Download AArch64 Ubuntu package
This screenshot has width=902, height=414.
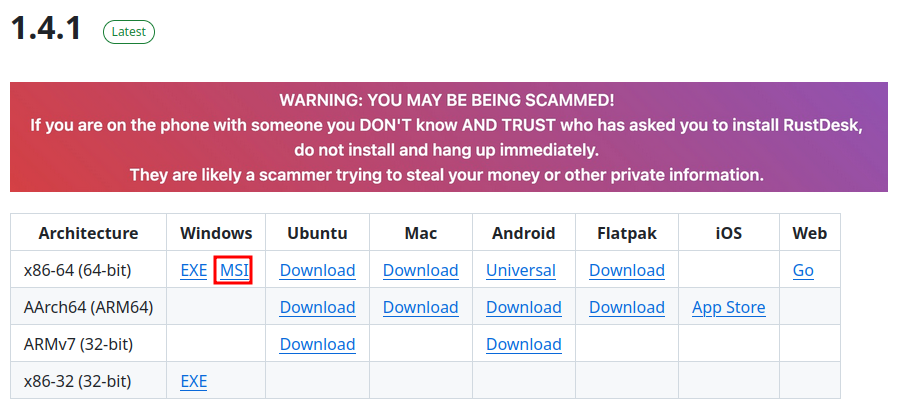click(317, 307)
